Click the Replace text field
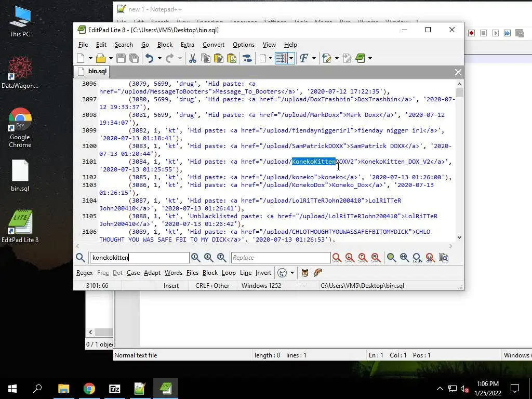Image resolution: width=532 pixels, height=399 pixels. [281, 258]
